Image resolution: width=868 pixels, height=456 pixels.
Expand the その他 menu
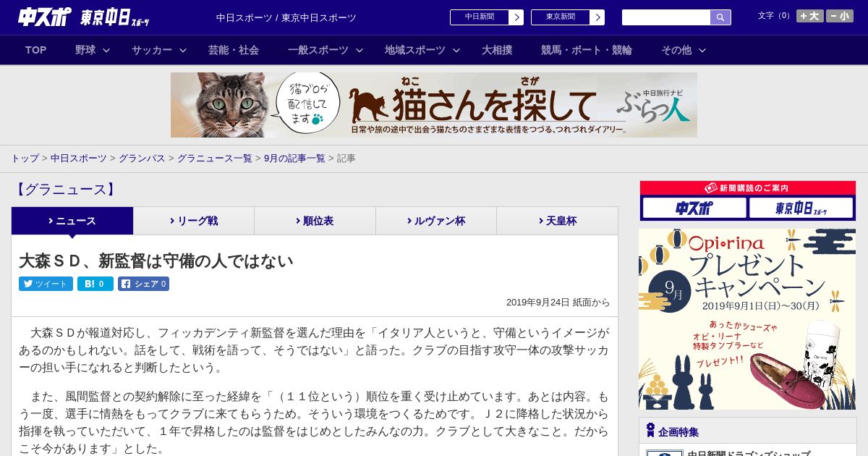(x=684, y=50)
